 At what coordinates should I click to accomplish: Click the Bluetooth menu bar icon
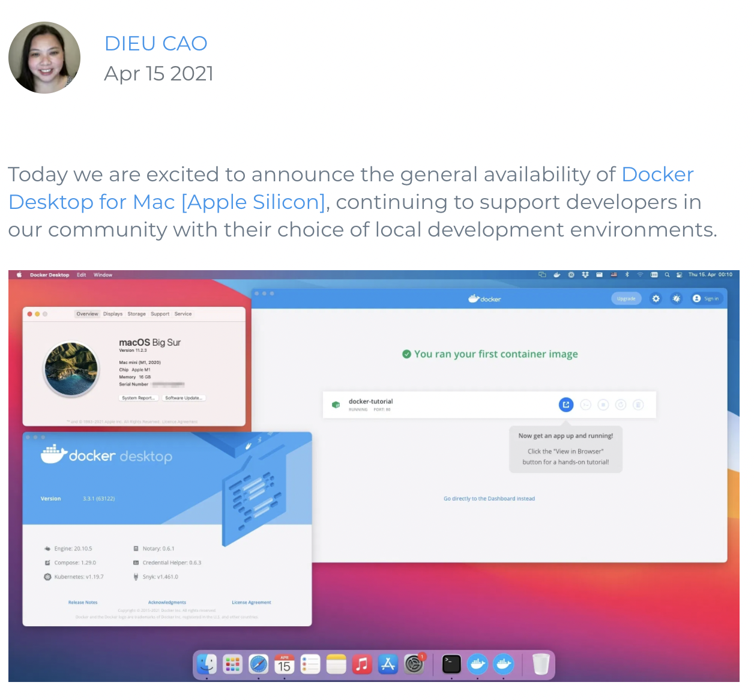pyautogui.click(x=627, y=275)
